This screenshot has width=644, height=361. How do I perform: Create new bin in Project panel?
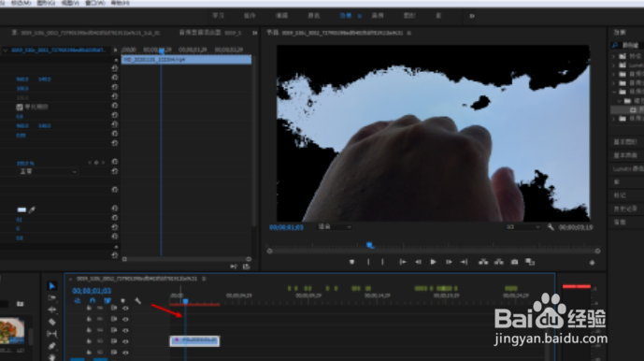(x=20, y=304)
